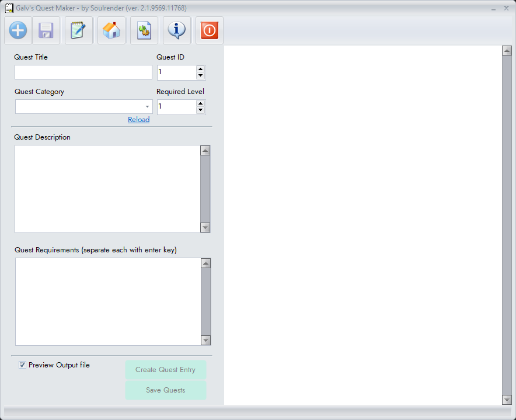Click the Quest Requirements scrollbar down arrow
Image resolution: width=516 pixels, height=420 pixels.
tap(205, 341)
